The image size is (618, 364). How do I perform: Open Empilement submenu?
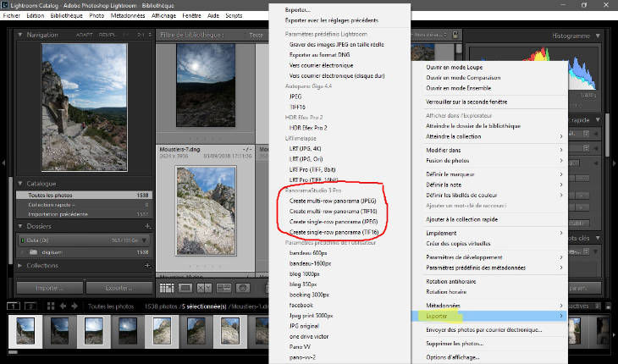click(488, 233)
